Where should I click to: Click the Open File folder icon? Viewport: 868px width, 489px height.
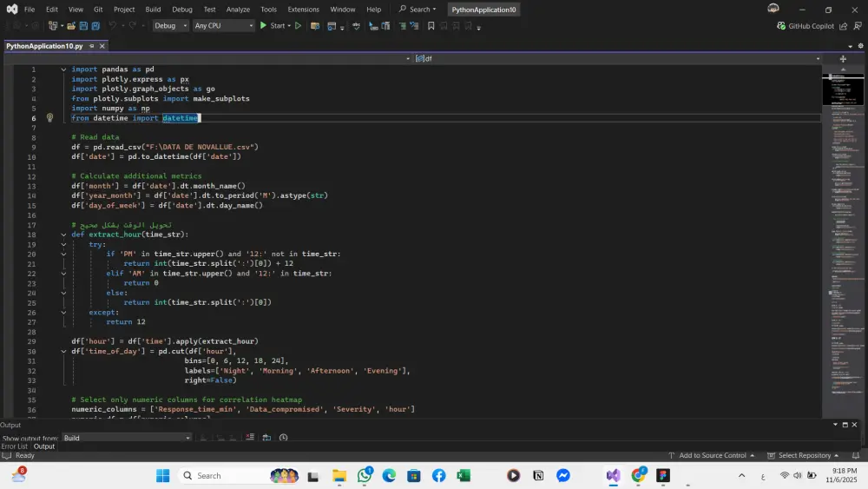[71, 25]
